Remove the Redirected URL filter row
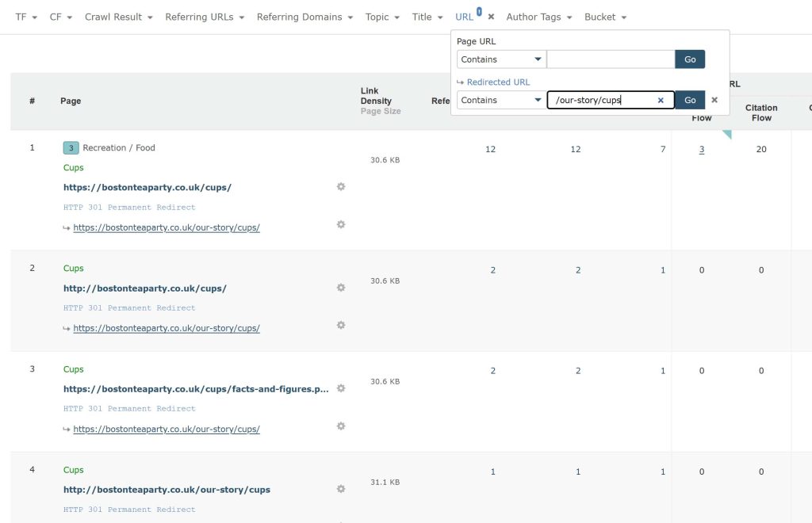Screen dimensions: 812x523 [714, 100]
